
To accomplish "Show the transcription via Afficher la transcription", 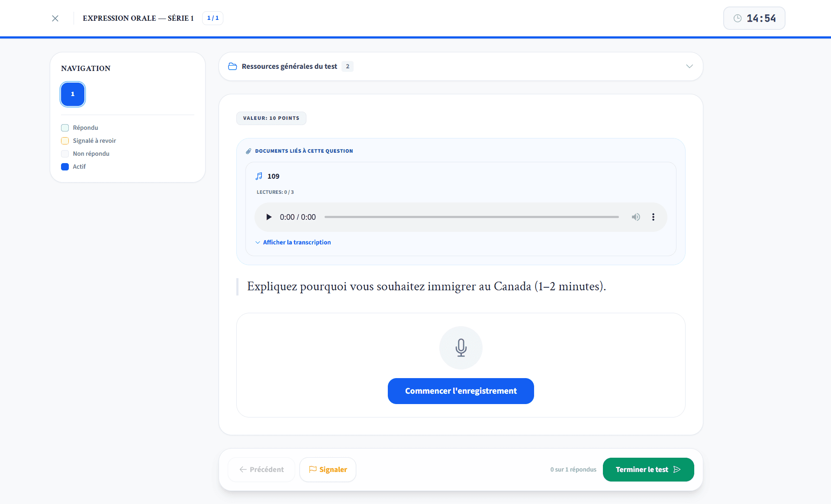I will point(297,242).
